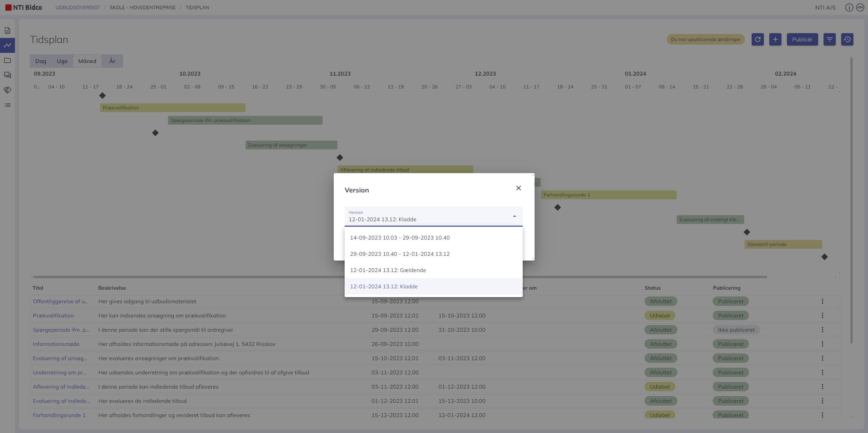Open the folder icon in the left sidebar

[7, 60]
